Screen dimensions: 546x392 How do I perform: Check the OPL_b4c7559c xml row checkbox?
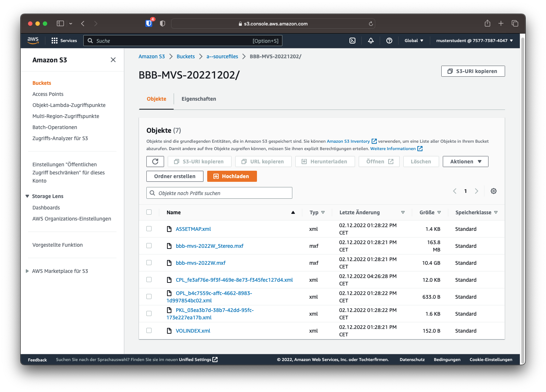coord(149,296)
